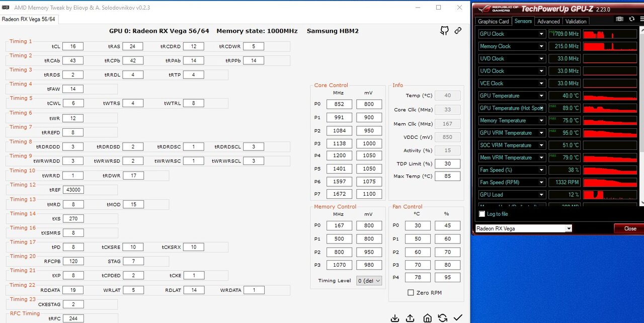
Task: Expand the Fan Speed (RPM) sensor dropdown
Action: point(541,182)
